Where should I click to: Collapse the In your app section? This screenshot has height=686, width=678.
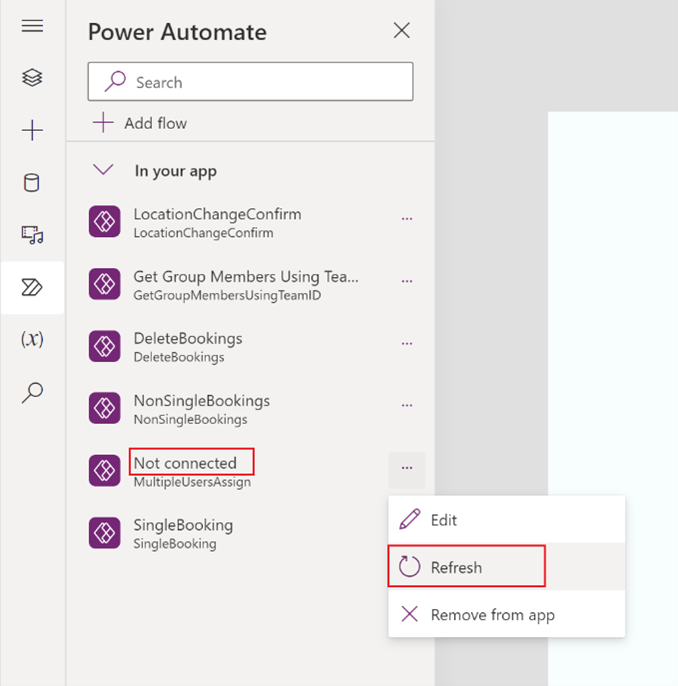coord(103,170)
